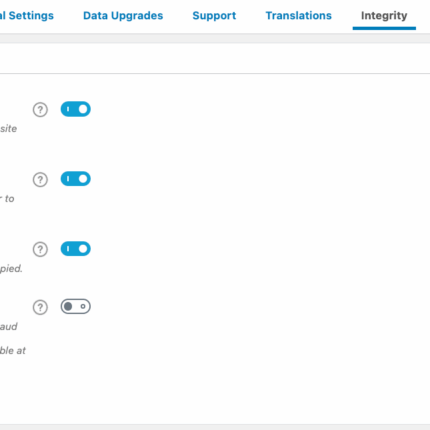
Task: View help for the fraud setting
Action: [40, 307]
